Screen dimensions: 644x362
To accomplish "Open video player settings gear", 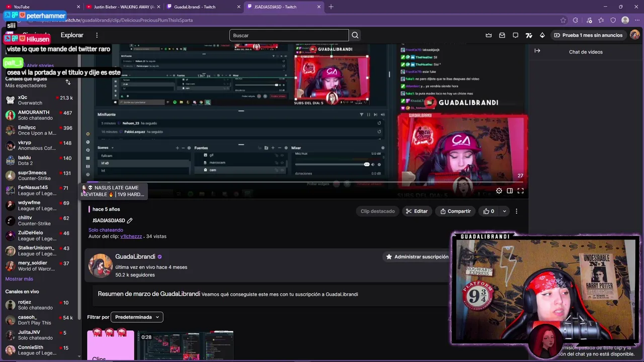I will tap(499, 191).
